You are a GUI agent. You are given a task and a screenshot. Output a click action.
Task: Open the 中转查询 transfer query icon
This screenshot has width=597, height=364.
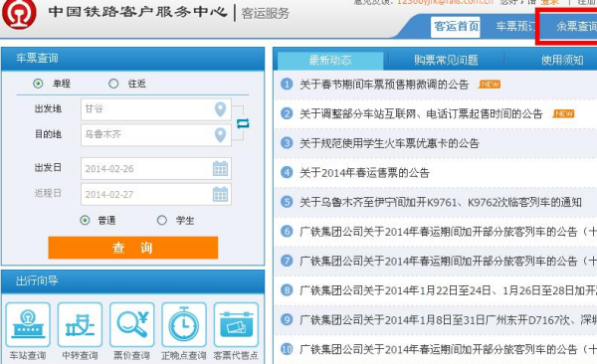click(x=80, y=325)
